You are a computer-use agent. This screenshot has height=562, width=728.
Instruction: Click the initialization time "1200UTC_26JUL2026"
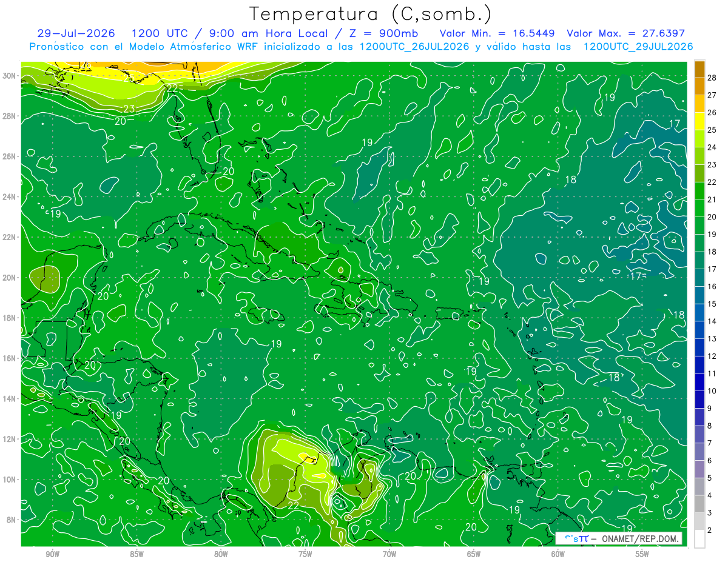[x=415, y=47]
